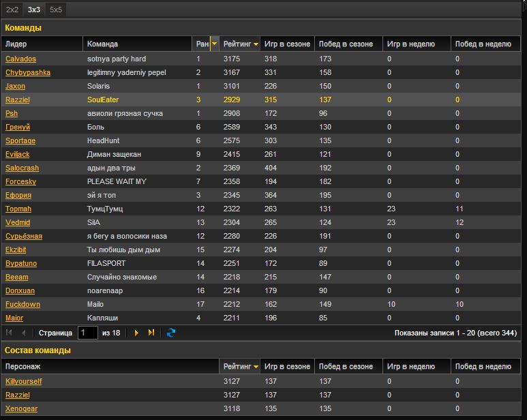
Task: Open leader Maior profile link
Action: (14, 318)
